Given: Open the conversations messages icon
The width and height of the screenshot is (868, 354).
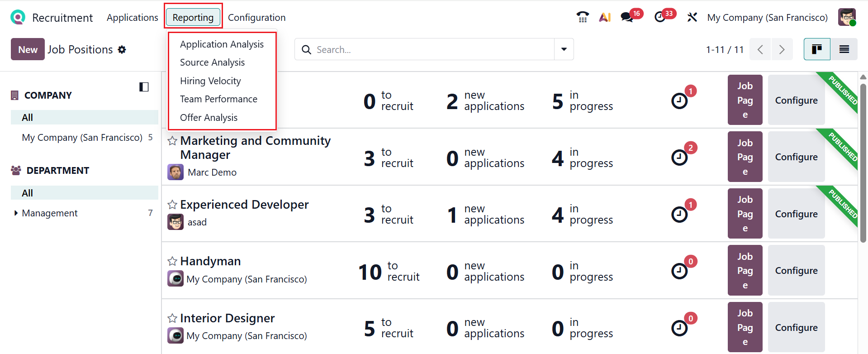Looking at the screenshot, I should (627, 17).
